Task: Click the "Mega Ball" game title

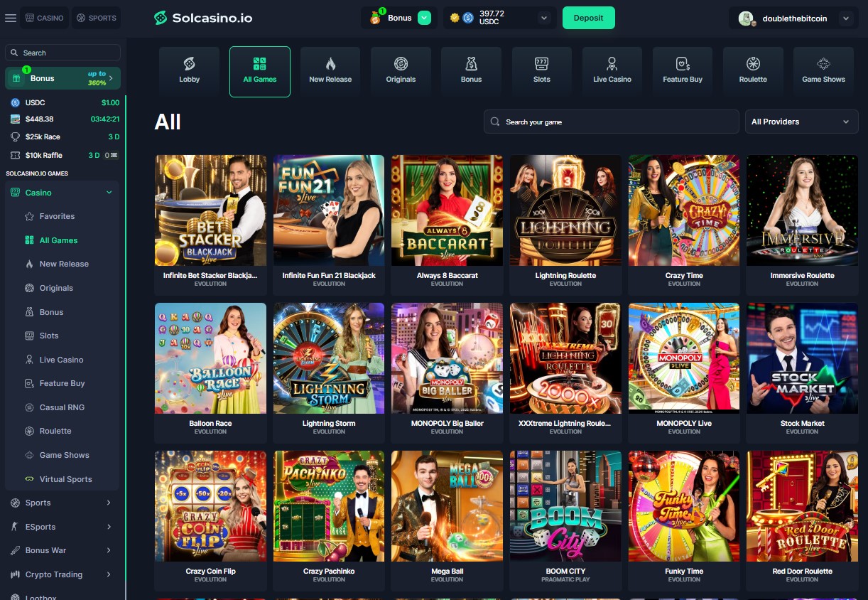Action: pos(447,571)
